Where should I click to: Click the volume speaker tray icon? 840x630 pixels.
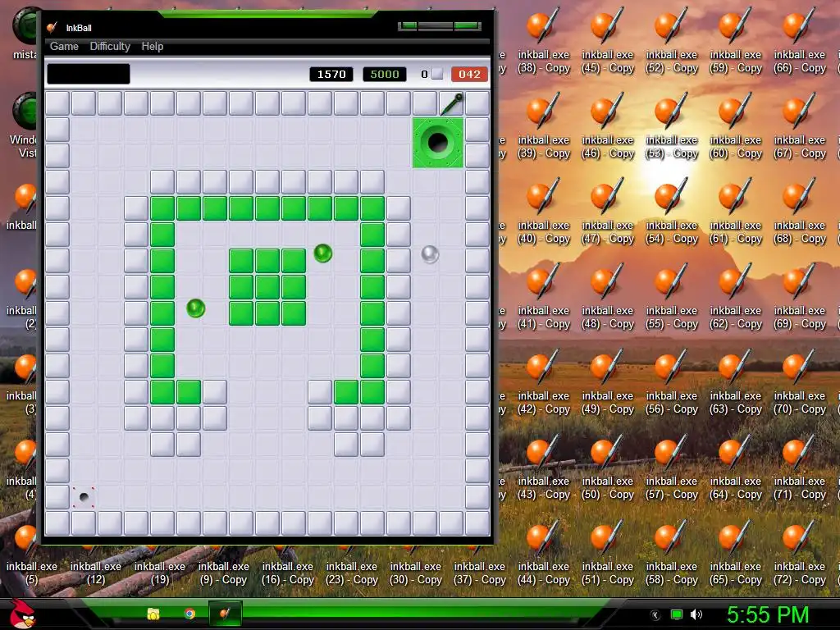696,614
